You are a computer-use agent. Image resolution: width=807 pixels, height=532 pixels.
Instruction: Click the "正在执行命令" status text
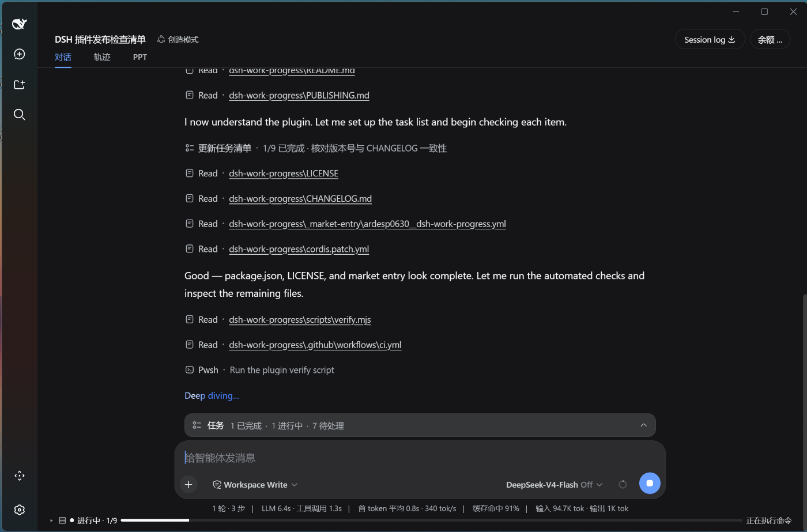point(769,520)
